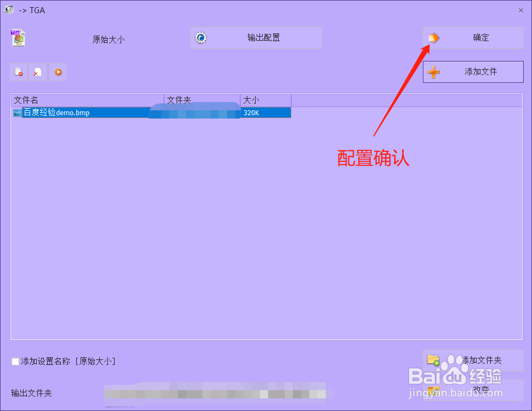Click the TGA format image icon top-left
532x411 pixels.
click(x=18, y=38)
